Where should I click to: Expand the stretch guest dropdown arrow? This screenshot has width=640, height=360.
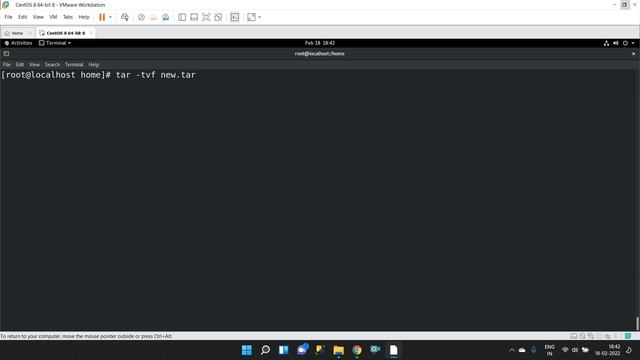260,17
